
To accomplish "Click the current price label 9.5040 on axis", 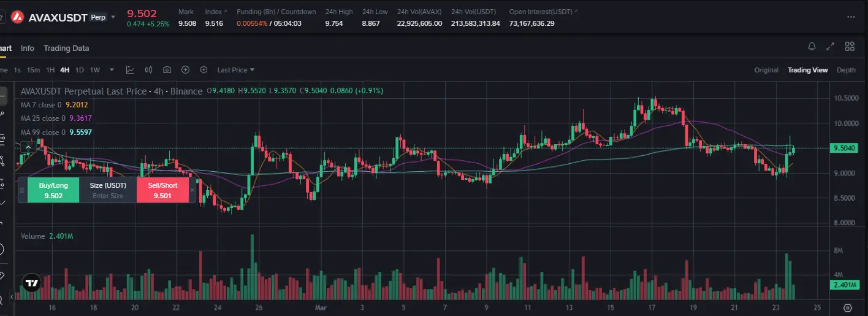I will pos(844,148).
